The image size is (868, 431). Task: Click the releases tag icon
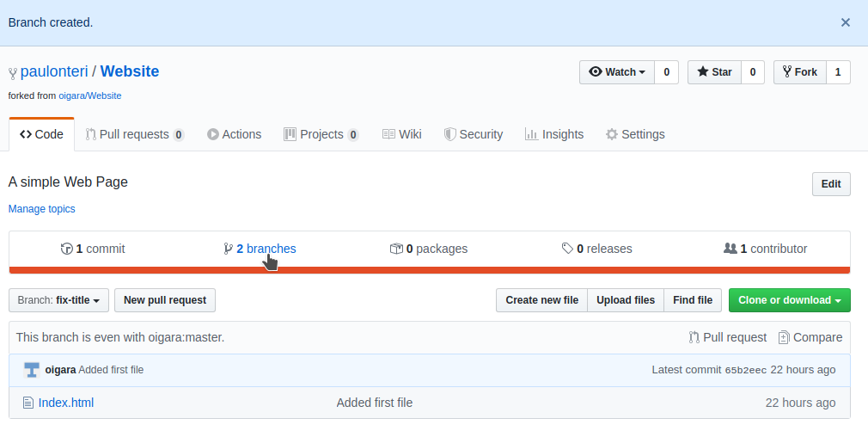coord(567,249)
